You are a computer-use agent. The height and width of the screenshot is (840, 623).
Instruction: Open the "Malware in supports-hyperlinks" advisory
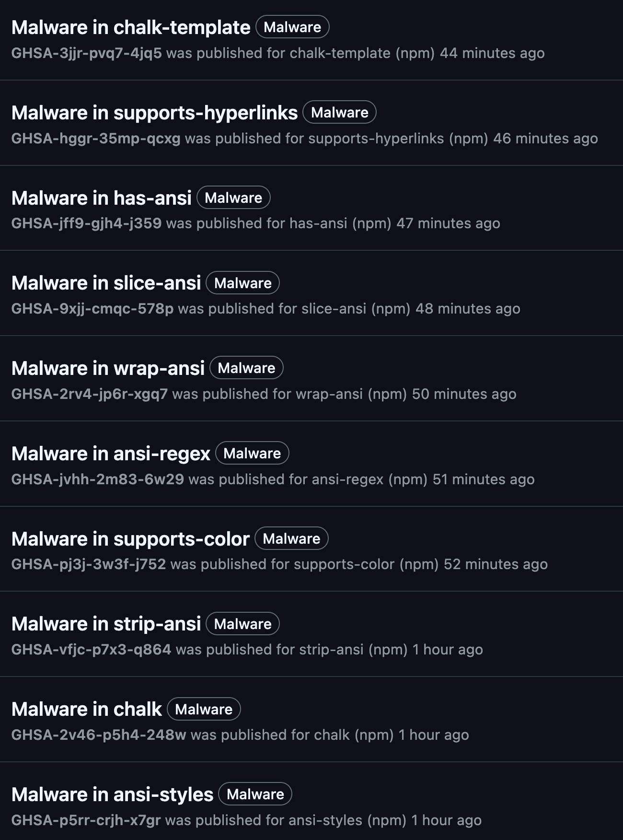click(x=154, y=113)
